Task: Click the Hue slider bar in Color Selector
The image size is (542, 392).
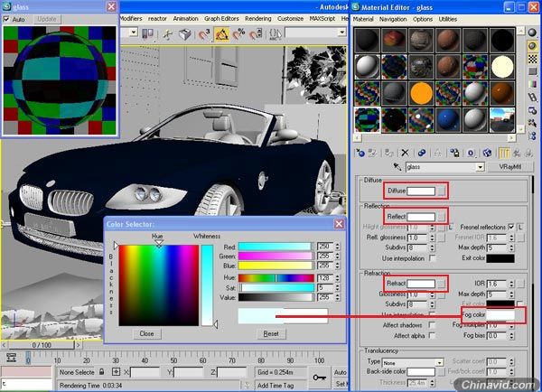Action: click(276, 278)
